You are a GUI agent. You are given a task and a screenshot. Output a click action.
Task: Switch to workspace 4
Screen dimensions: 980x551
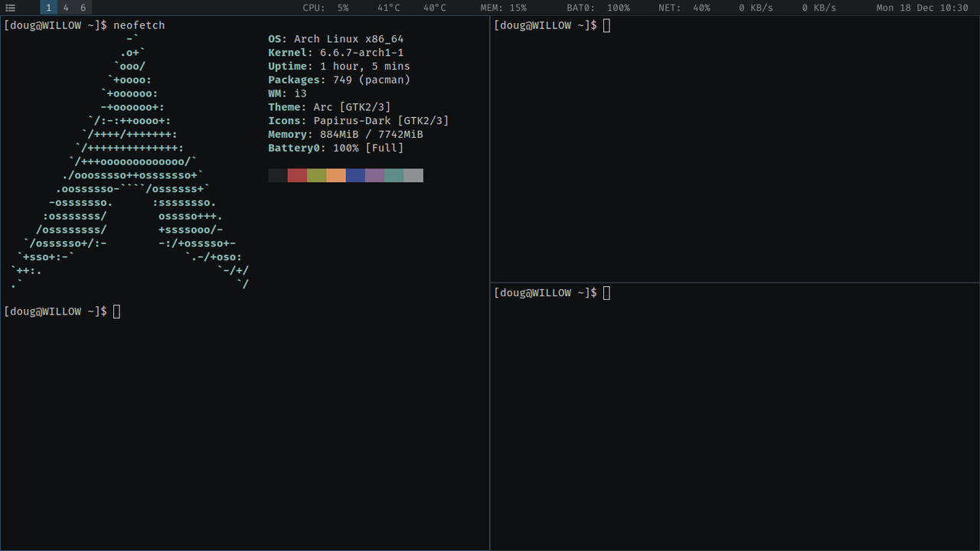(x=66, y=8)
